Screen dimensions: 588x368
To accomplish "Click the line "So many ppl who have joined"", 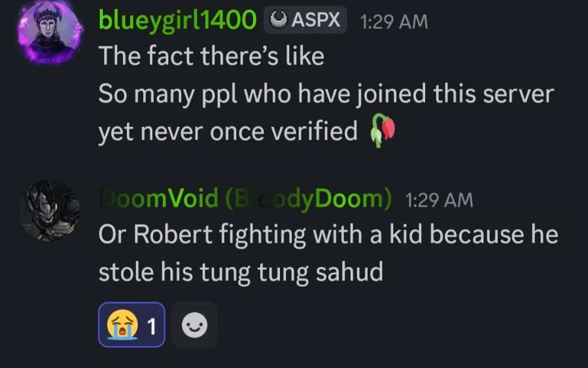I will tap(326, 94).
